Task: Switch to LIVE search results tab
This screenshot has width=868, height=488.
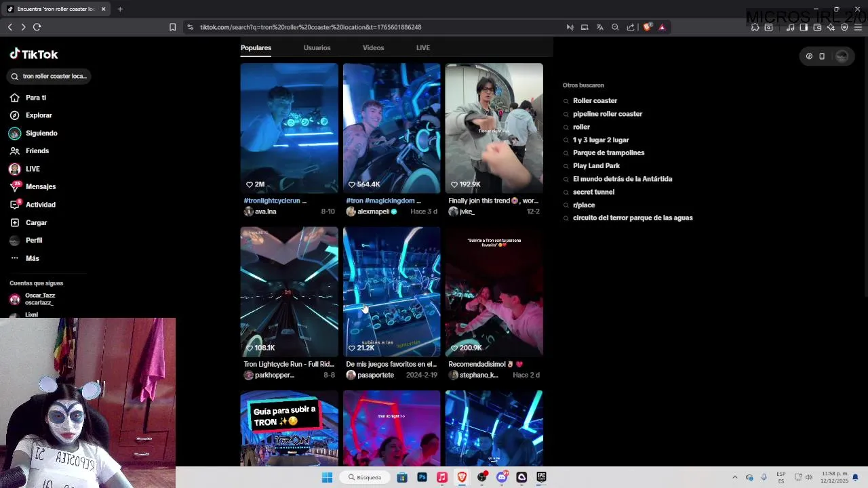Action: [x=423, y=47]
